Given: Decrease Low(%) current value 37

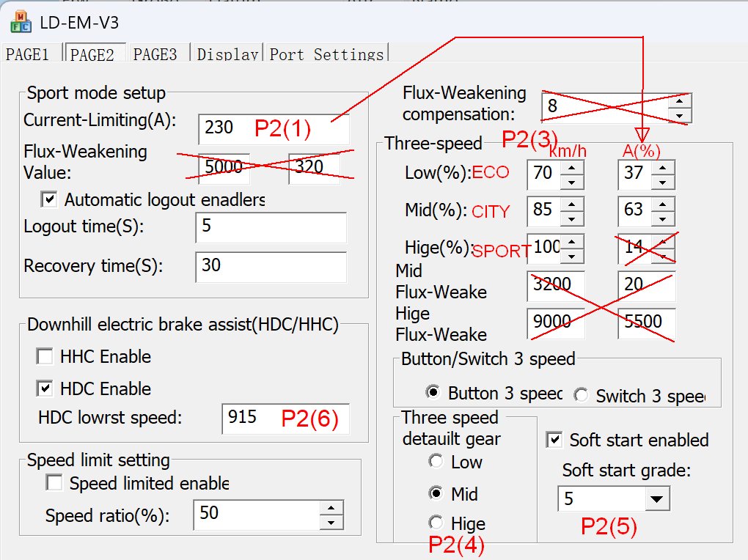Looking at the screenshot, I should (662, 182).
